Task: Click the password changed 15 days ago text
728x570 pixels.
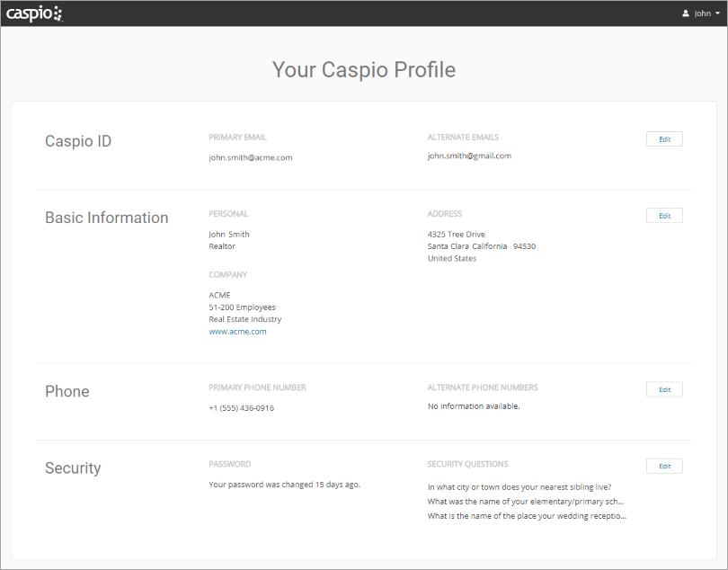Action: (284, 485)
